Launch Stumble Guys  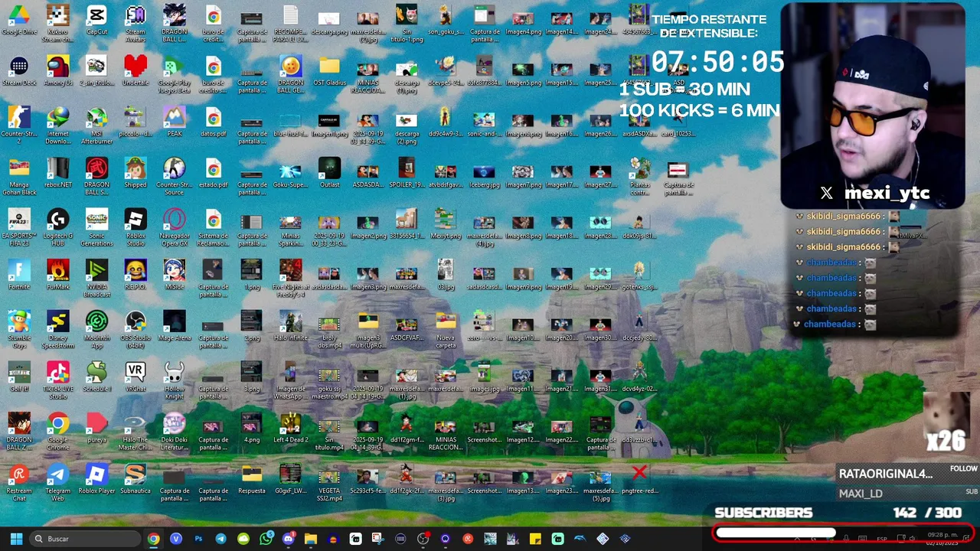click(19, 328)
